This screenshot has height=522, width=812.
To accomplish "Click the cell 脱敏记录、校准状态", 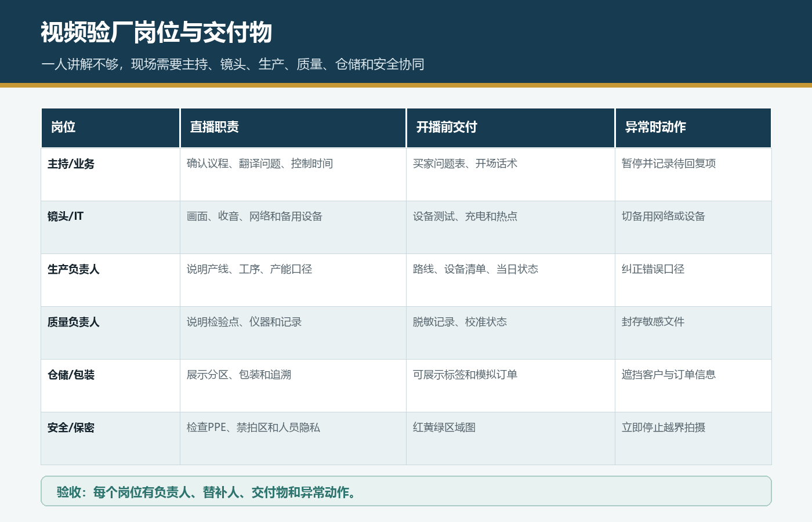I will click(x=510, y=333).
